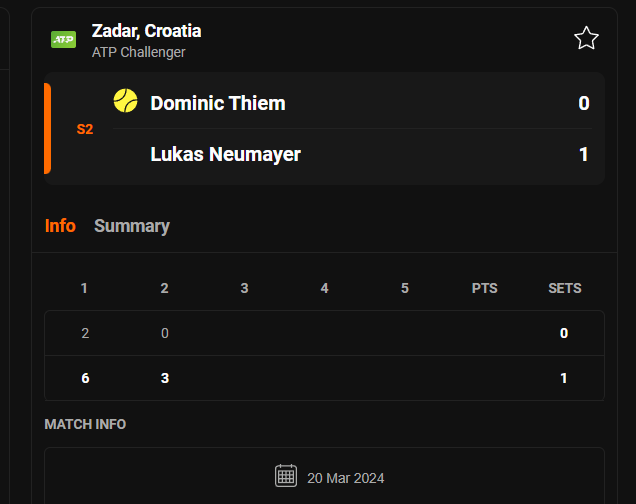Select the Info tab
636x504 pixels.
tap(60, 226)
